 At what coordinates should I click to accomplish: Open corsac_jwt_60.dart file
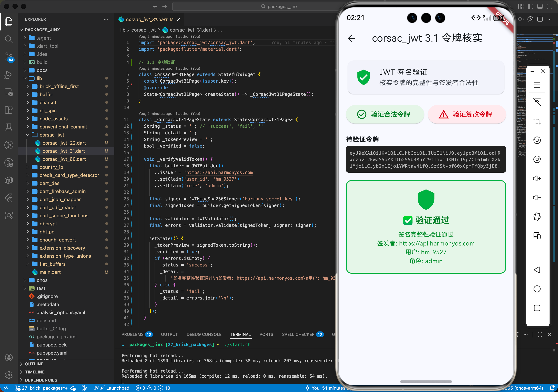[x=64, y=159]
